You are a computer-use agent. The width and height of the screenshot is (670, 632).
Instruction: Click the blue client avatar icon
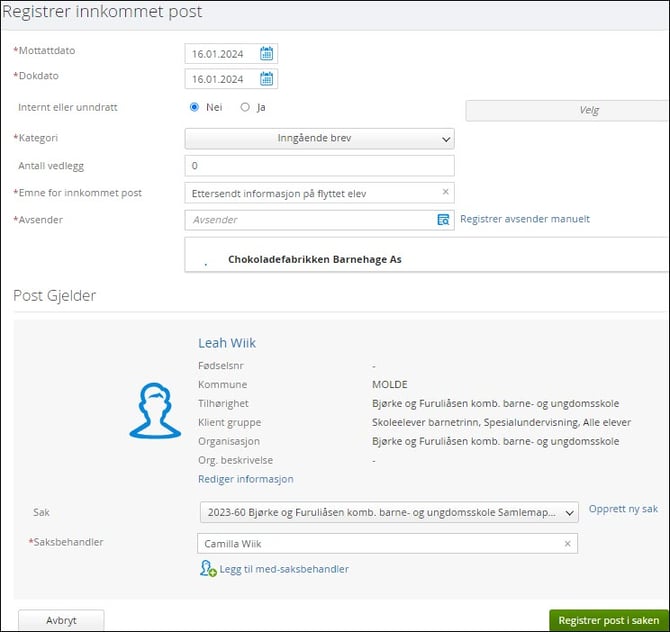tap(155, 410)
